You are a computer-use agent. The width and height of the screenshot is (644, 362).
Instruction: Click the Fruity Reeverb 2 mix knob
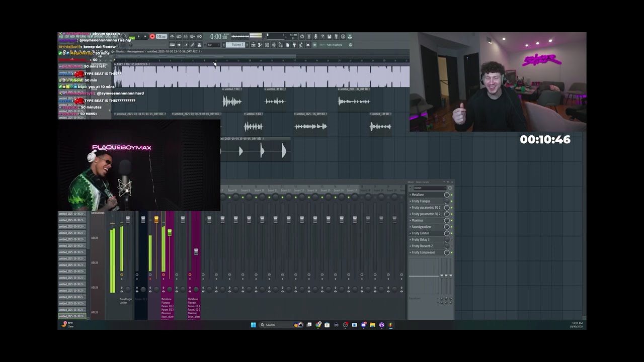(447, 246)
